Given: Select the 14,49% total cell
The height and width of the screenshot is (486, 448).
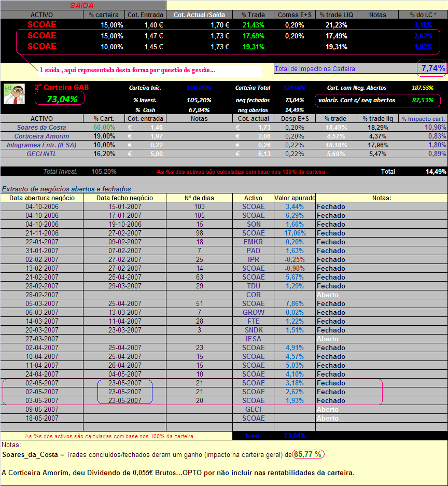Looking at the screenshot, I should point(436,171).
